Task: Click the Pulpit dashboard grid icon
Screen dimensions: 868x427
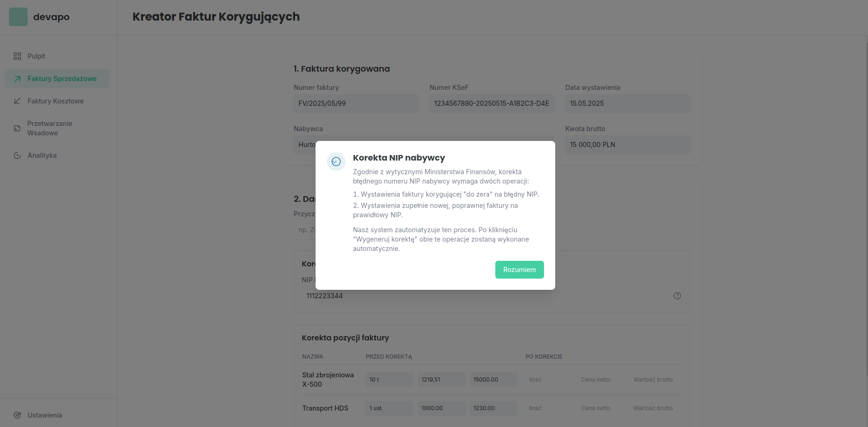Action: click(17, 56)
